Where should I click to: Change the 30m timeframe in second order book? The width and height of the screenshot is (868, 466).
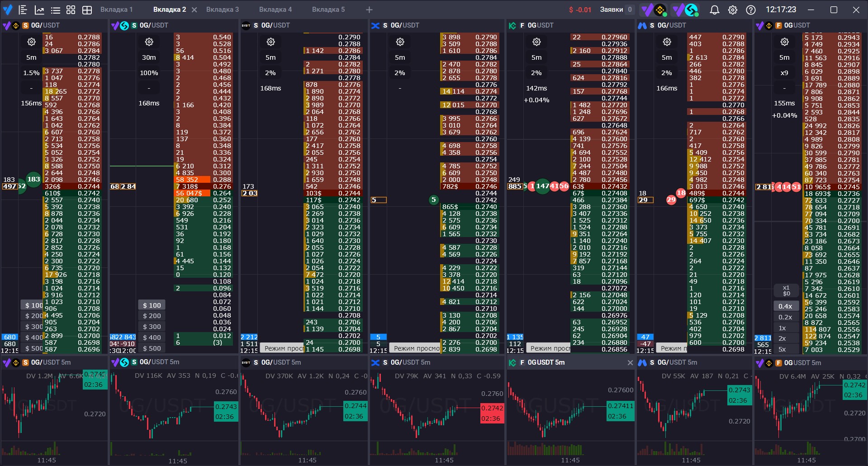(149, 57)
